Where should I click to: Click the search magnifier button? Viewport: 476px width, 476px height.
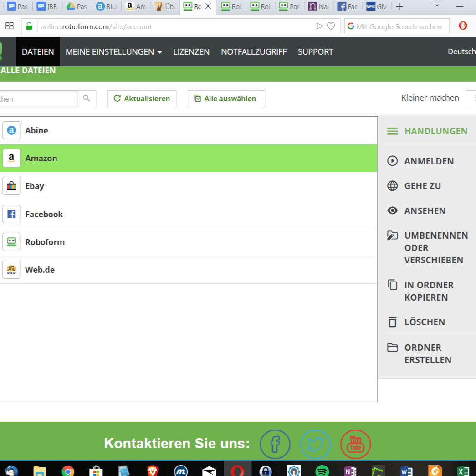(87, 99)
